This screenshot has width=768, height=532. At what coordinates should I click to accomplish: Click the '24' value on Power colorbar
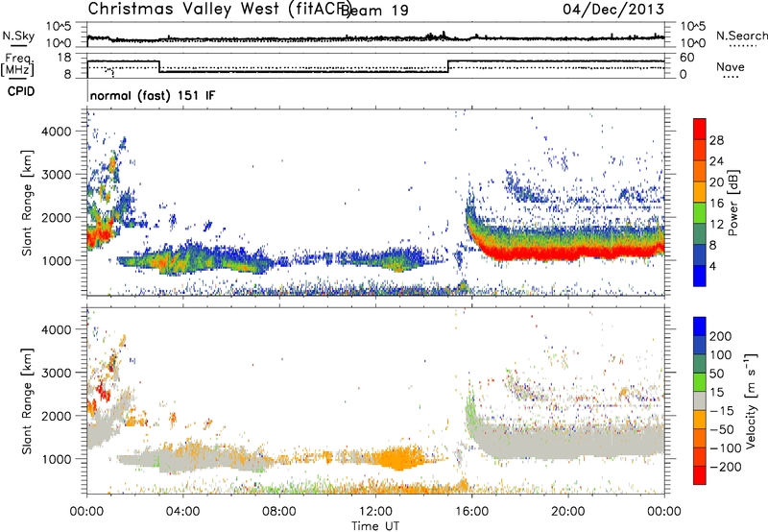(716, 161)
